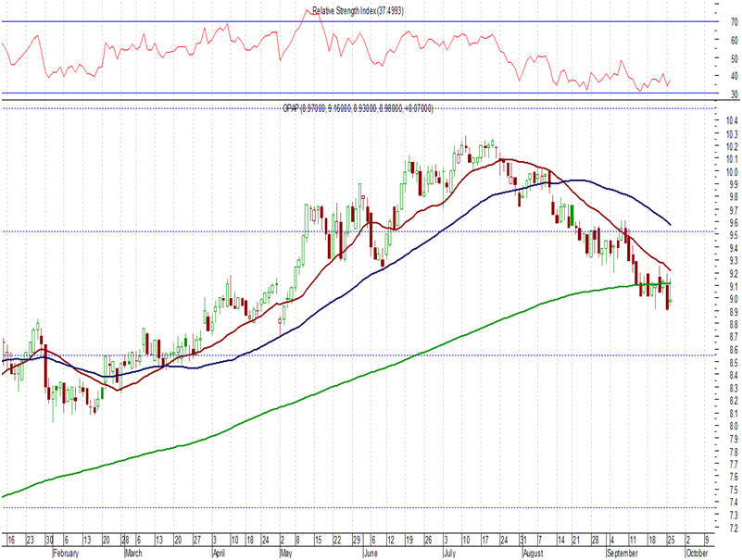This screenshot has width=742, height=560.
Task: Click the October month label
Action: 697,553
